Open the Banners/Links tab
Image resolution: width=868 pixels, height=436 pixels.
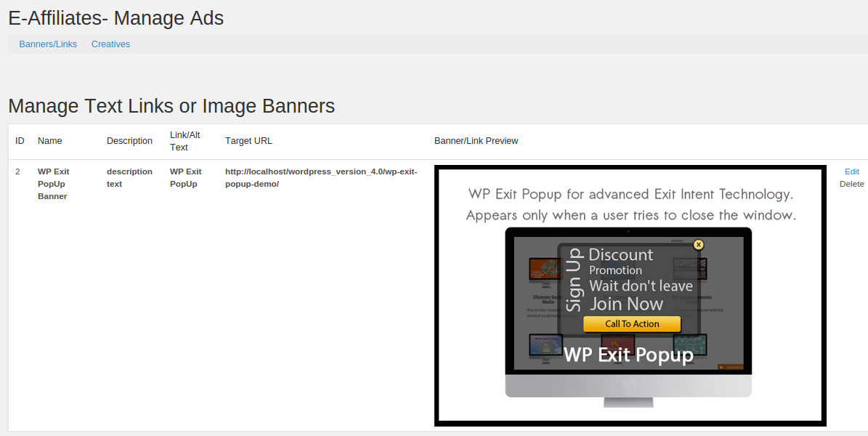coord(48,44)
